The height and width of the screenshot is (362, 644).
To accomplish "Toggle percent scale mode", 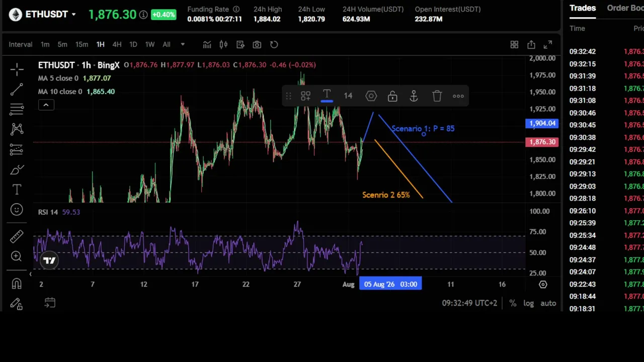I will pos(513,303).
